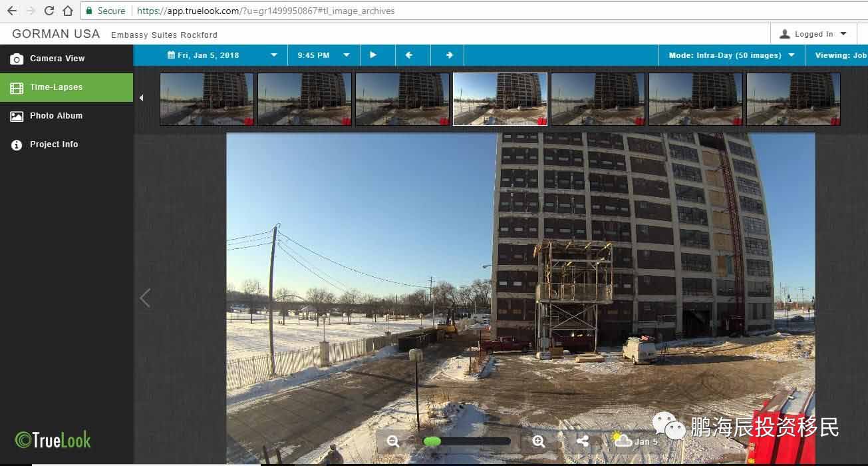868x466 pixels.
Task: Click the green Secure padlock icon
Action: (89, 11)
